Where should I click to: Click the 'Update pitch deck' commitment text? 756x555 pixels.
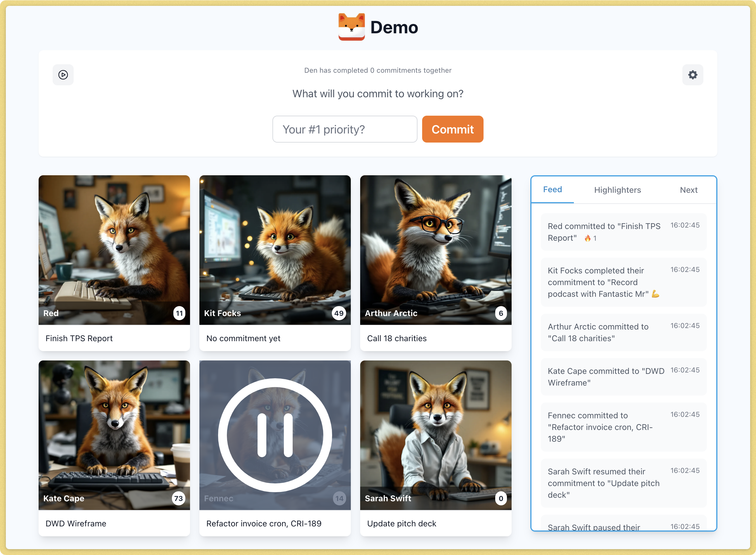(x=402, y=523)
